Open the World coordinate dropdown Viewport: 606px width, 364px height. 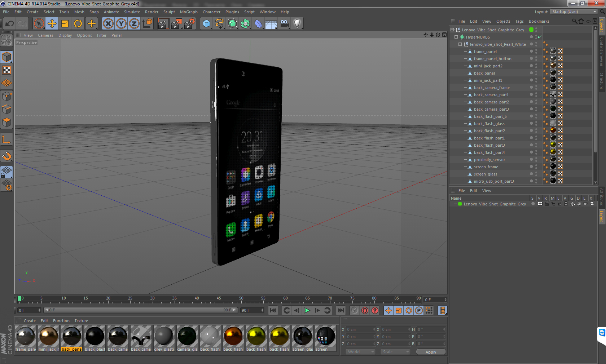click(x=360, y=352)
